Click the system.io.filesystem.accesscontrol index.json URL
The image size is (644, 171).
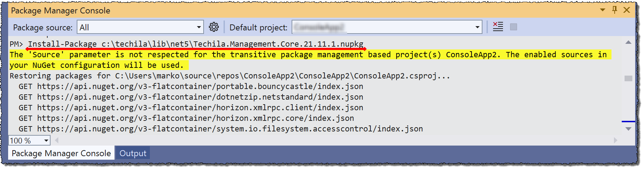tap(230, 129)
